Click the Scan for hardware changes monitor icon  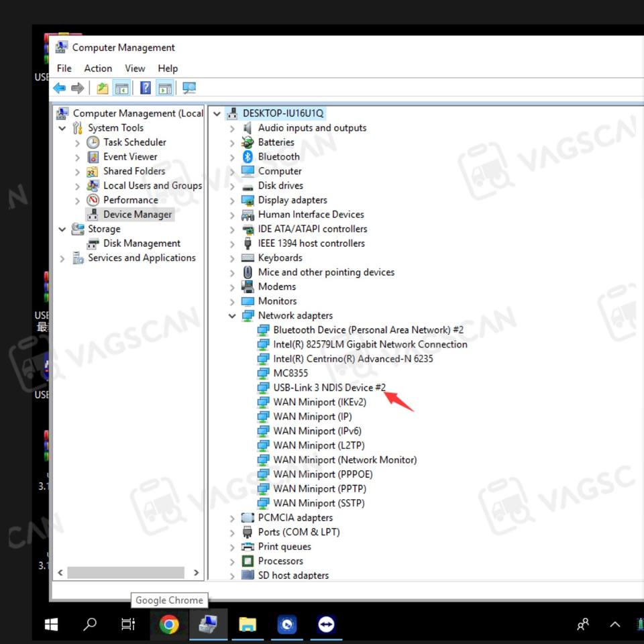click(189, 88)
